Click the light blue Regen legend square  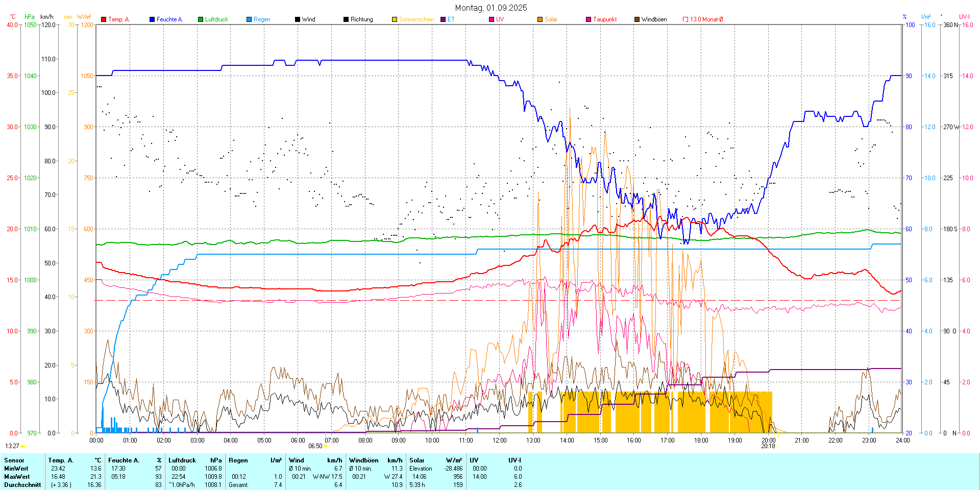[x=249, y=19]
